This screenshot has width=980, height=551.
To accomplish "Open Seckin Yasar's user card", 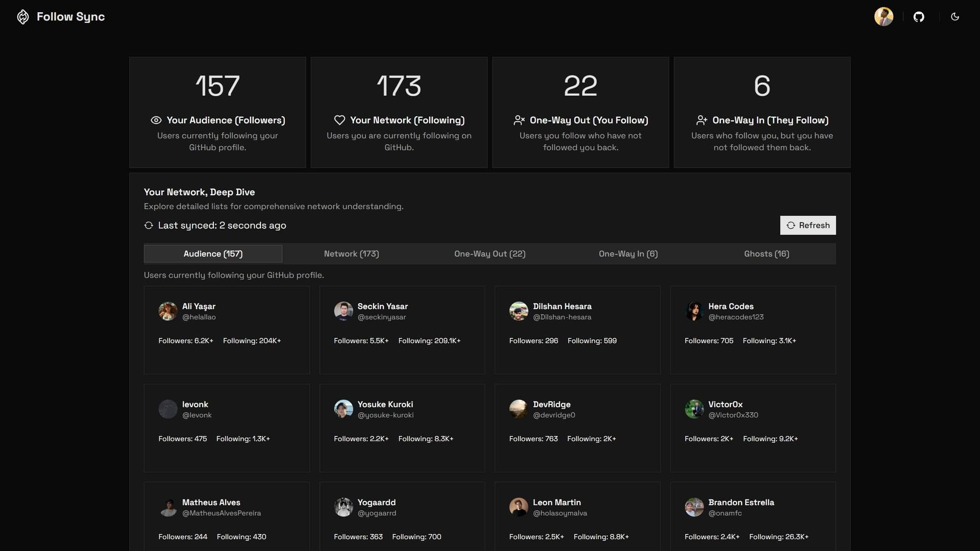I will tap(402, 330).
